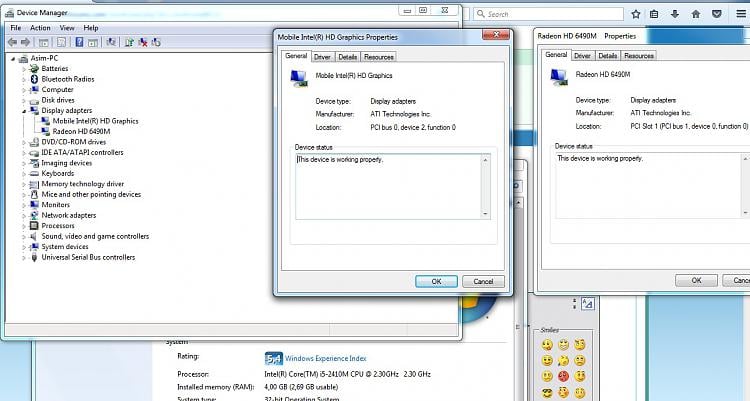The width and height of the screenshot is (750, 401).
Task: Click Scan for hardware changes toolbar icon
Action: (x=111, y=42)
